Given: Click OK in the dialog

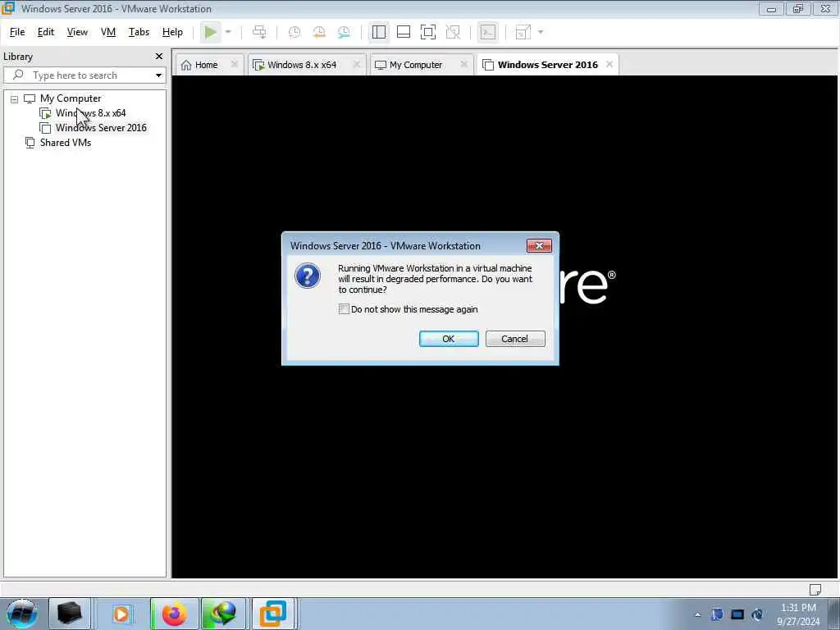Looking at the screenshot, I should 449,339.
